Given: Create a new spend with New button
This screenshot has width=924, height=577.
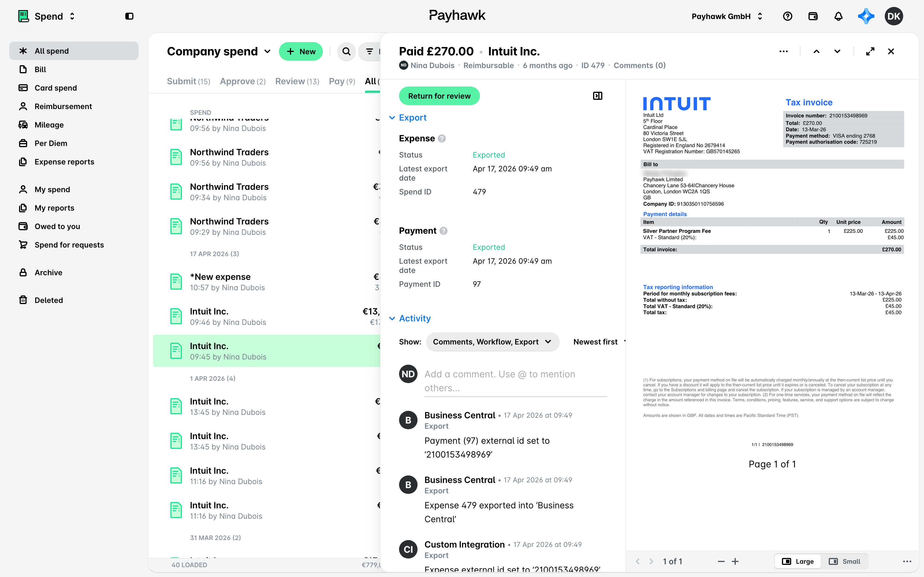Looking at the screenshot, I should pyautogui.click(x=301, y=52).
